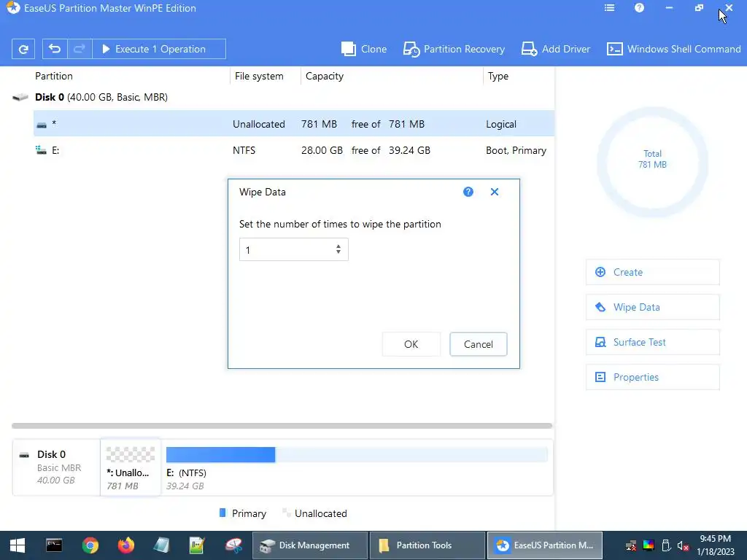Screen dimensions: 747x560
Task: Redo the pending operation
Action: click(80, 49)
